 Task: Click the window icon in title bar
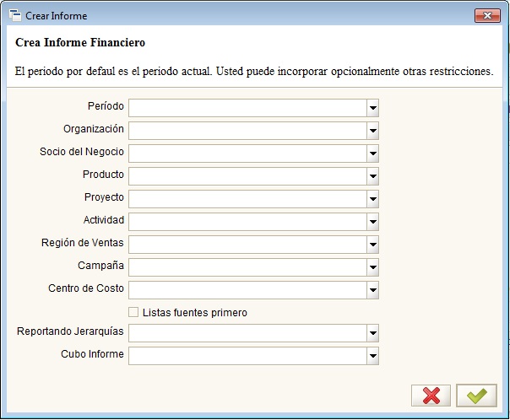[x=14, y=15]
